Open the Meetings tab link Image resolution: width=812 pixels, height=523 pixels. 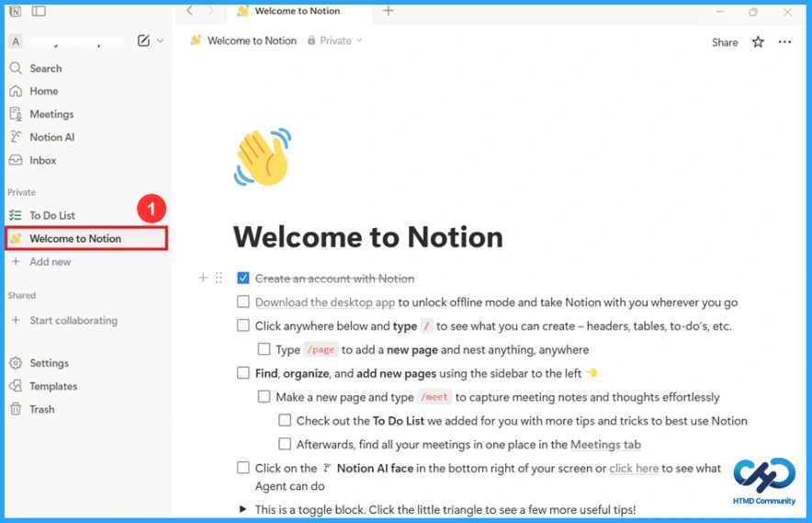point(605,444)
